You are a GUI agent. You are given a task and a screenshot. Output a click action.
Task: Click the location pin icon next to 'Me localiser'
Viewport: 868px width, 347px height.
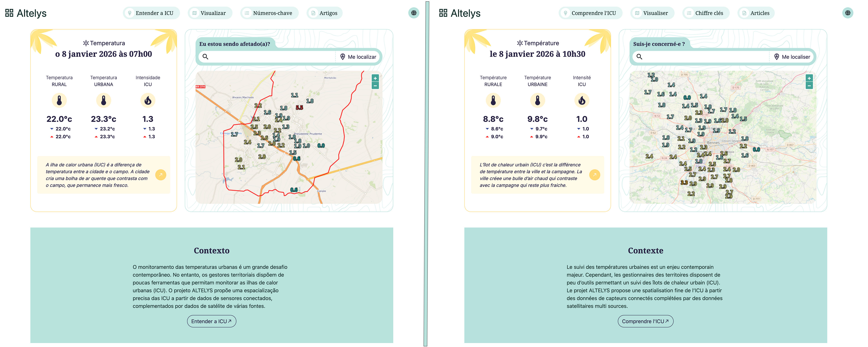coord(777,57)
